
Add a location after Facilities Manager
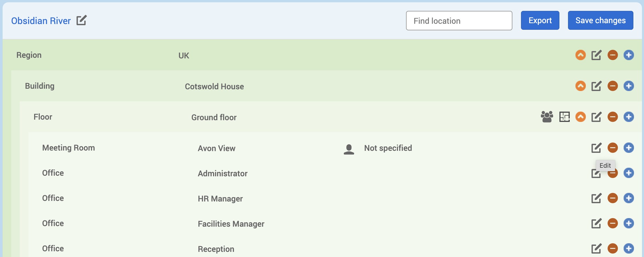(x=629, y=223)
